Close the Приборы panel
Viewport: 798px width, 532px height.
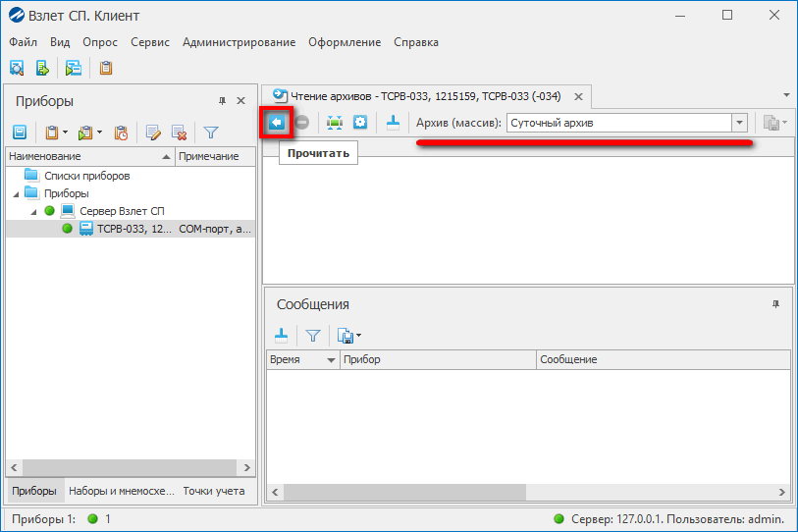coord(241,101)
